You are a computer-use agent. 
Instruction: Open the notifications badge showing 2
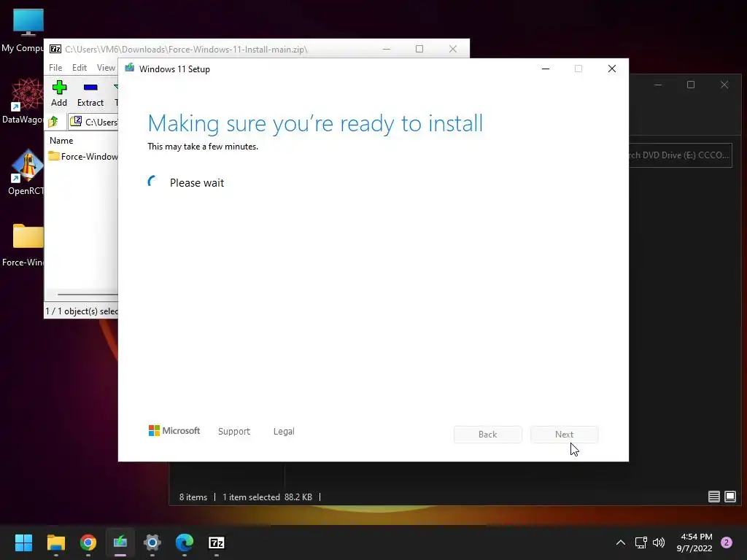[x=727, y=542]
